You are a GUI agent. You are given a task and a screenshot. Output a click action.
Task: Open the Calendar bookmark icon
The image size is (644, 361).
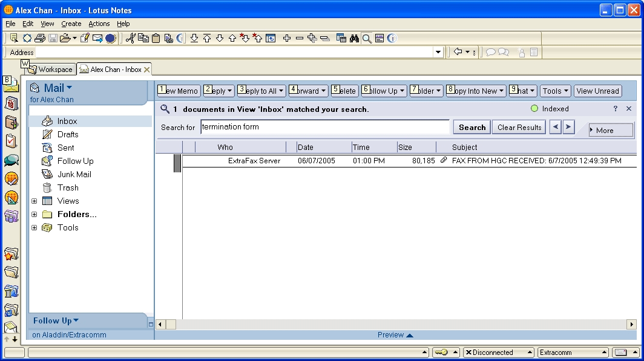point(11,103)
